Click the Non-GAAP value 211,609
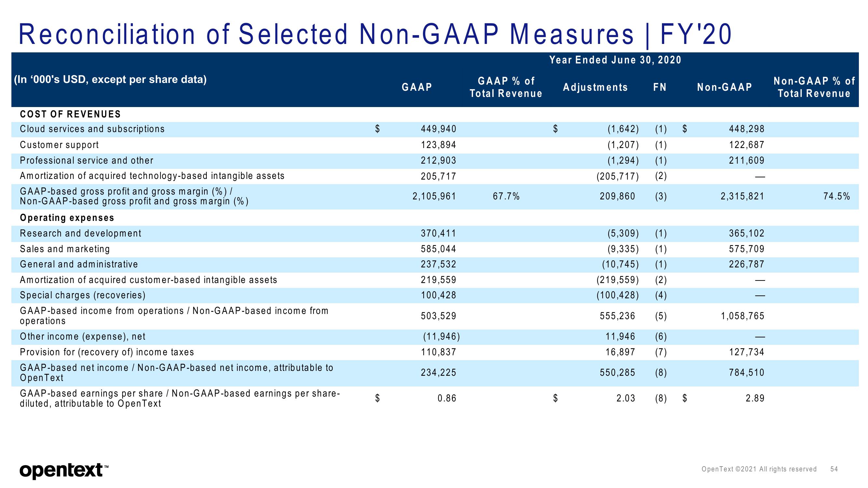The height and width of the screenshot is (488, 868). pos(747,160)
